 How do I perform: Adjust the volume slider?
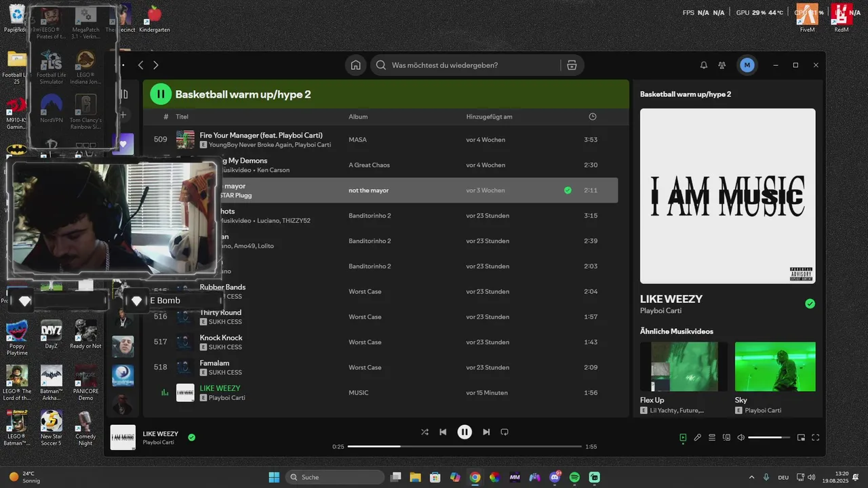769,437
